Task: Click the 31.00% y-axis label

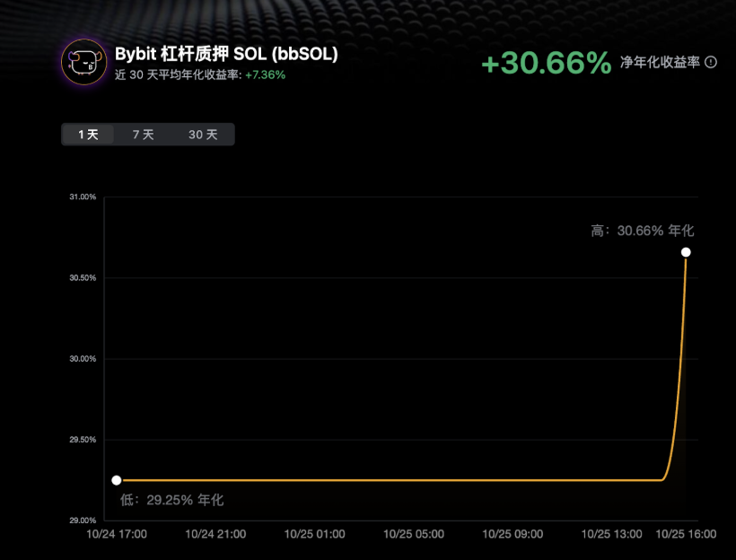Action: click(x=83, y=197)
